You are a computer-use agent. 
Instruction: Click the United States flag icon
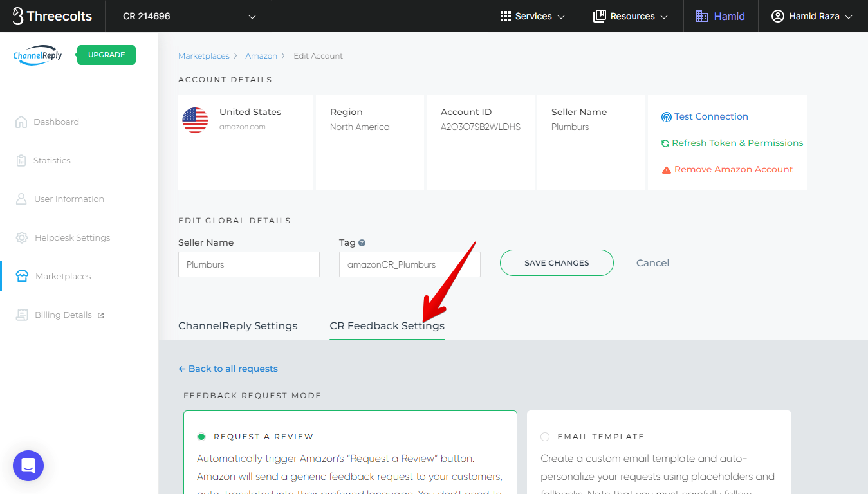(195, 120)
